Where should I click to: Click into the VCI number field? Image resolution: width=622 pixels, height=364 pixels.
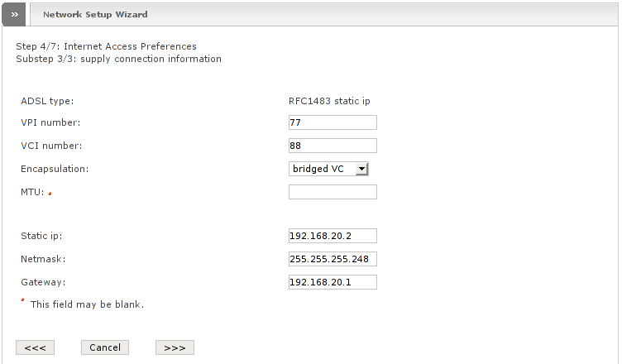[x=333, y=146]
